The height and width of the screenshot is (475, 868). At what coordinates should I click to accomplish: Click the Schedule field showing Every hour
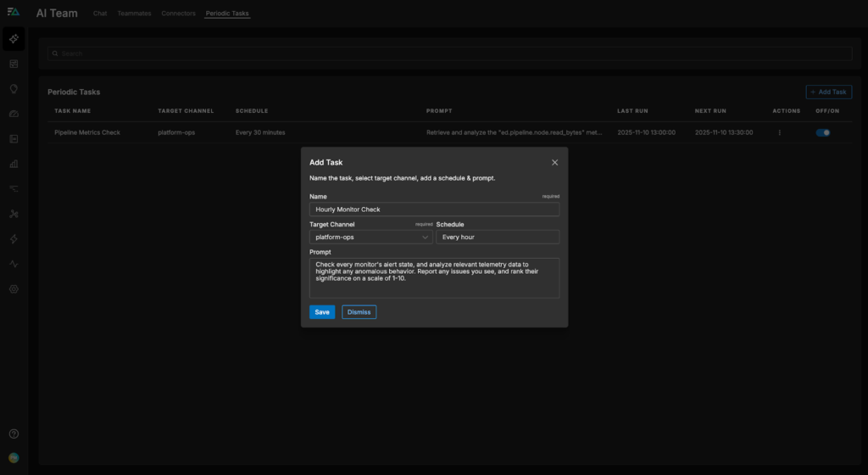(498, 237)
